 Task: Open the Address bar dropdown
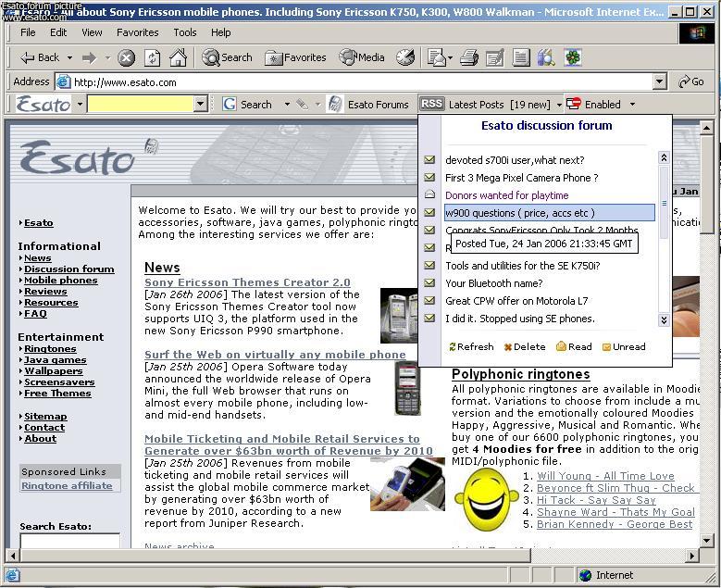[x=659, y=81]
